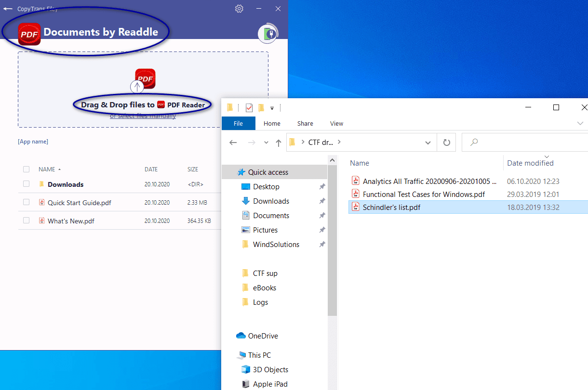Select What's New.pdf in CopyTrans list
This screenshot has height=390, width=588.
71,221
